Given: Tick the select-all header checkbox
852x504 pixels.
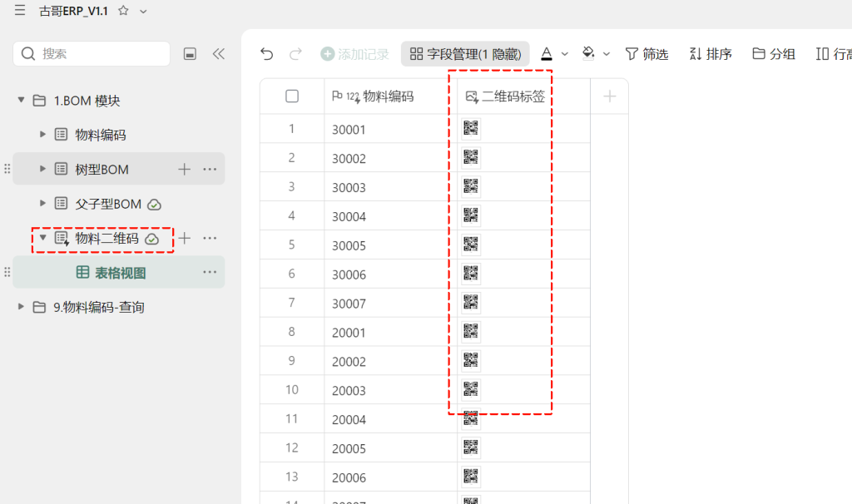Looking at the screenshot, I should point(292,96).
